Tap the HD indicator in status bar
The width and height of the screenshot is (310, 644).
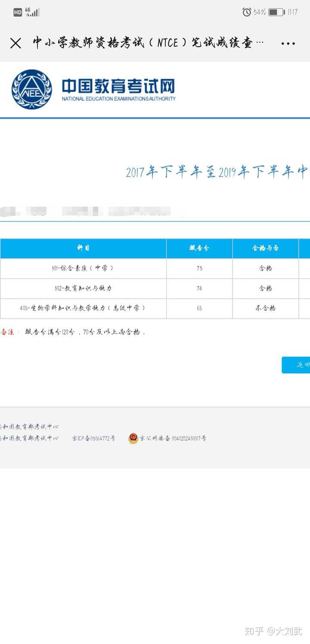[18, 12]
